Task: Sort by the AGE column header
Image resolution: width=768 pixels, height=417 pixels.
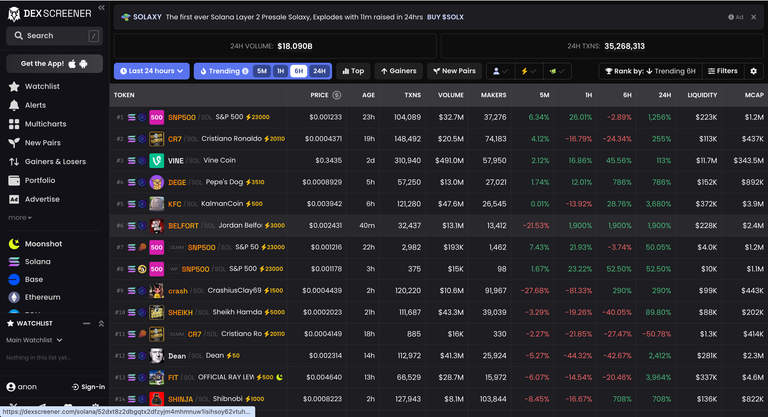Action: (368, 95)
